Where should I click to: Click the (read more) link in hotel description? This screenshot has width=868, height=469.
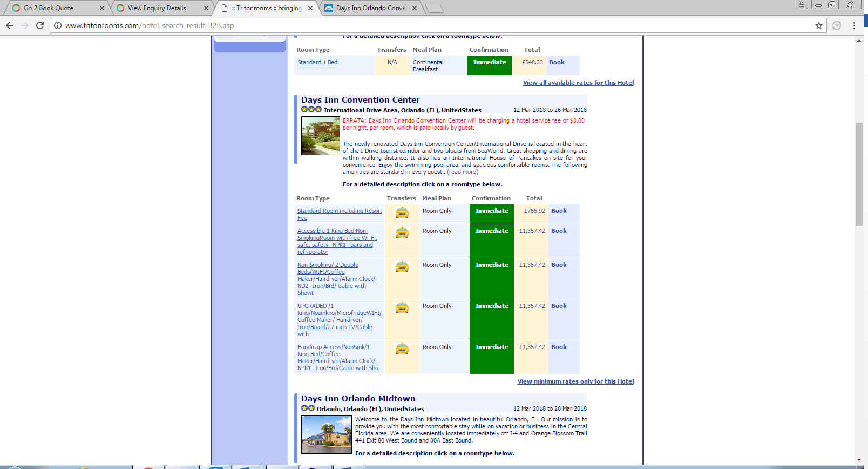click(463, 172)
